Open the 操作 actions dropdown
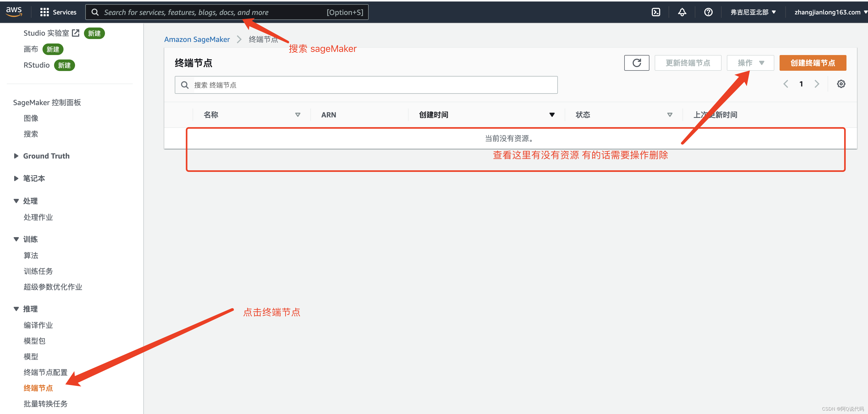 [750, 63]
